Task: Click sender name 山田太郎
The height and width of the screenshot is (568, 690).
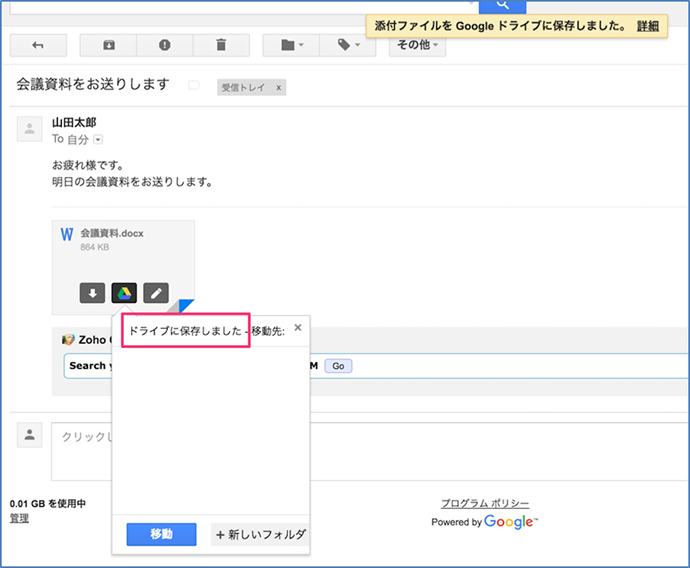Action: [74, 122]
